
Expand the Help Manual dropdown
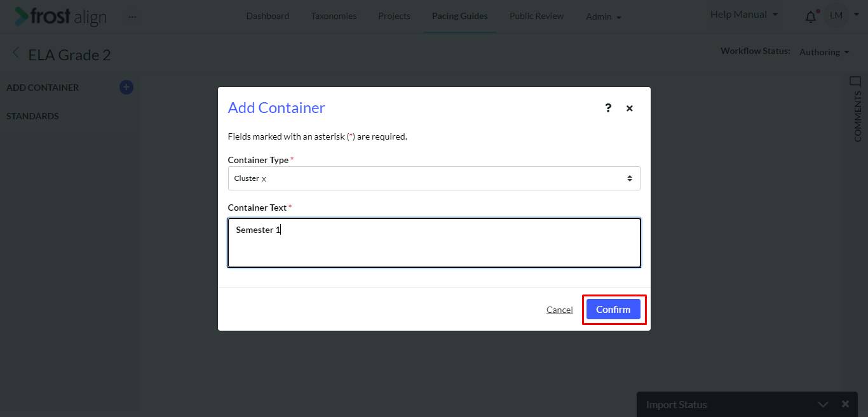(743, 15)
